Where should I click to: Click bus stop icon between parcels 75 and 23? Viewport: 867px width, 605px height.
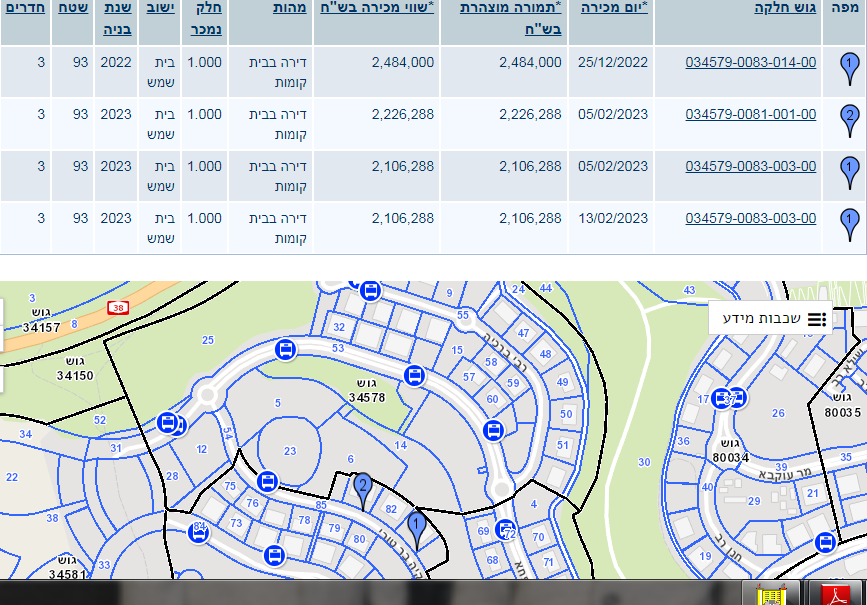coord(267,482)
